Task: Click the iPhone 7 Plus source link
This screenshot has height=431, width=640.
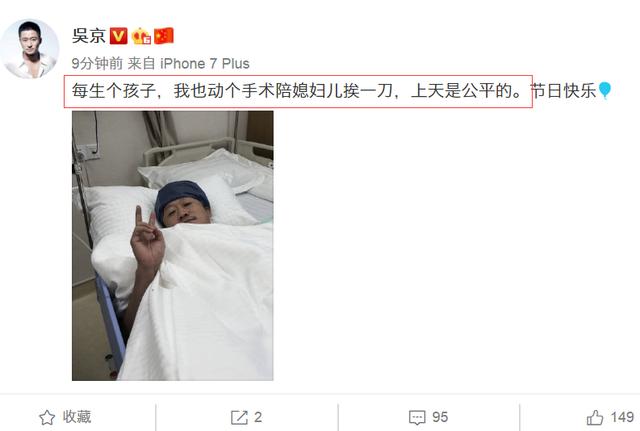Action: pyautogui.click(x=204, y=64)
